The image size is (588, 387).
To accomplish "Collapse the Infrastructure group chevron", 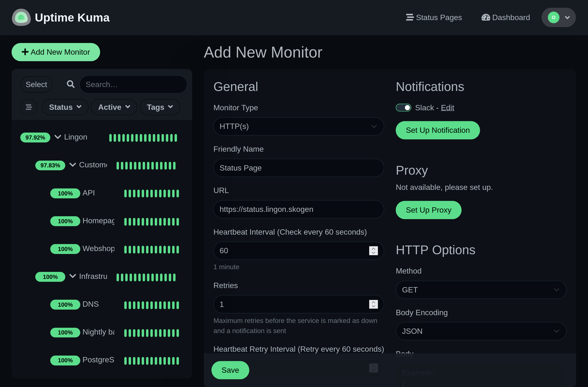I will (73, 276).
